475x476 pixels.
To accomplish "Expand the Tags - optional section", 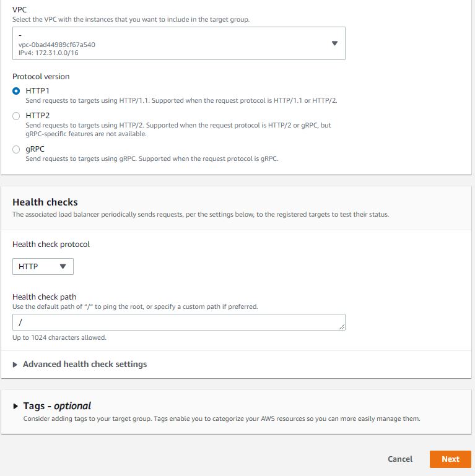I will [57, 406].
